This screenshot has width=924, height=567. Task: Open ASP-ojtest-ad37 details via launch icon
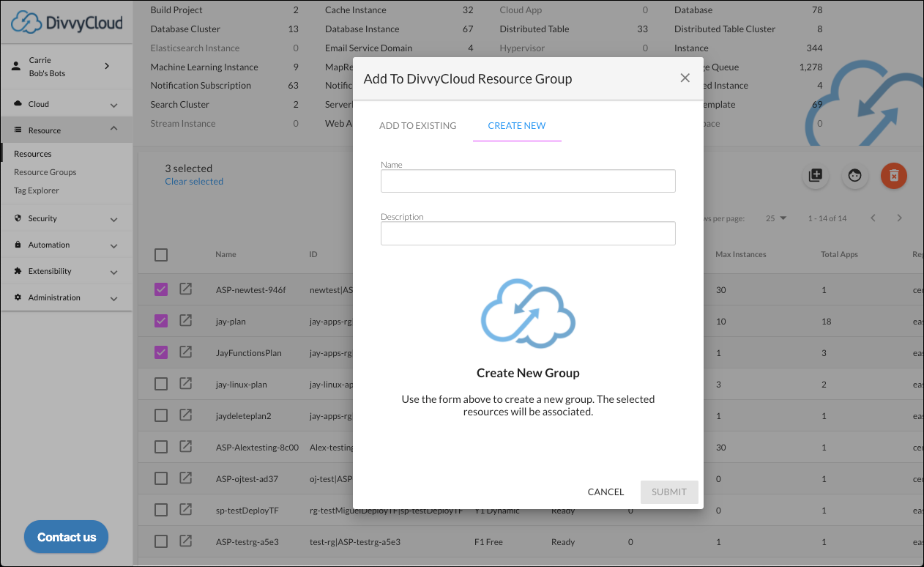[186, 478]
